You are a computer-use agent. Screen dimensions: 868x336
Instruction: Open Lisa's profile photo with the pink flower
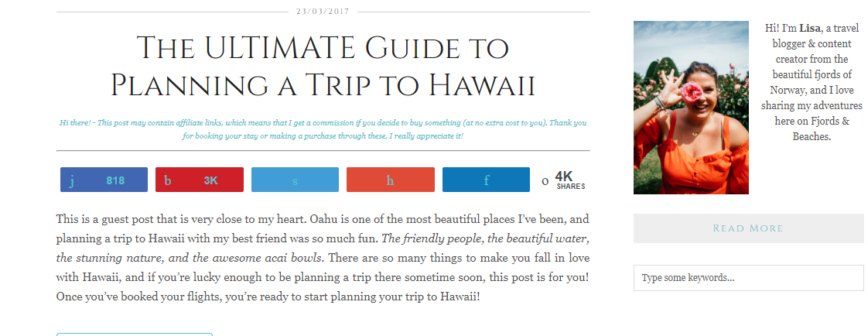click(691, 108)
